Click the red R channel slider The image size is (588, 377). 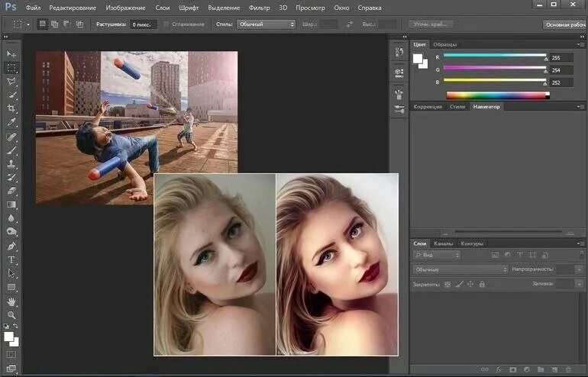(x=495, y=56)
